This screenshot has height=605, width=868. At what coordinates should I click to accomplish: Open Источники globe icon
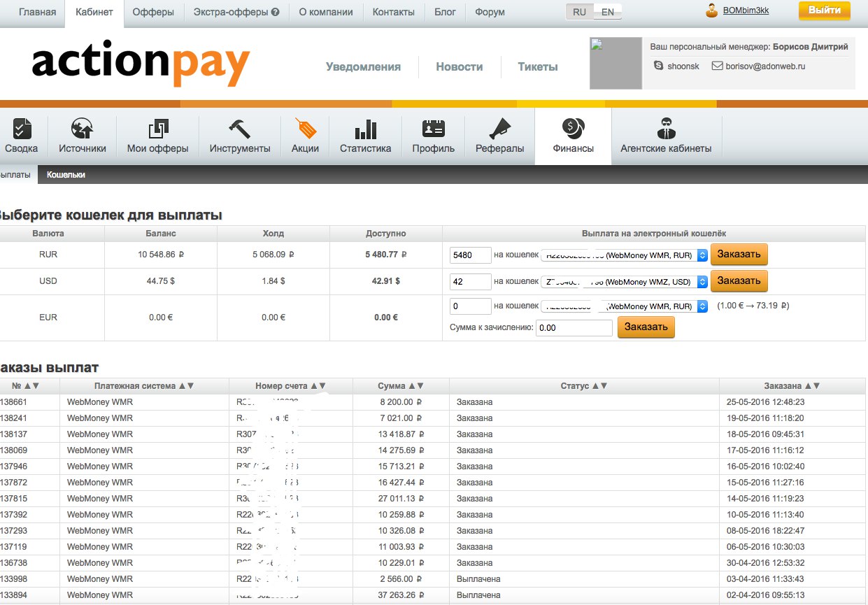pos(83,129)
